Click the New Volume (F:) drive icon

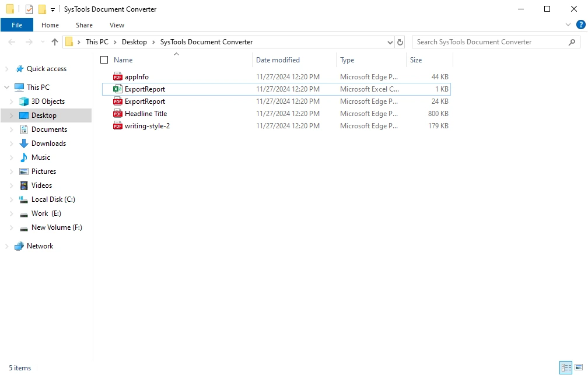pyautogui.click(x=24, y=229)
